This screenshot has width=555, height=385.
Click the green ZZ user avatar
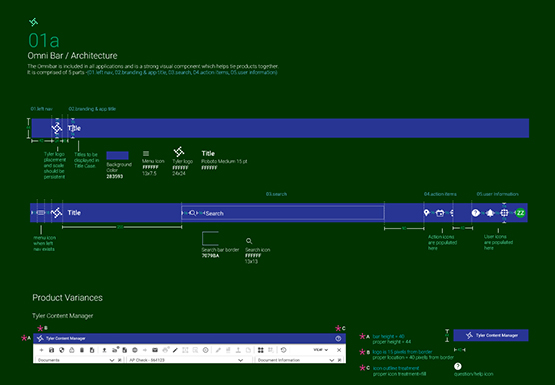click(x=520, y=213)
